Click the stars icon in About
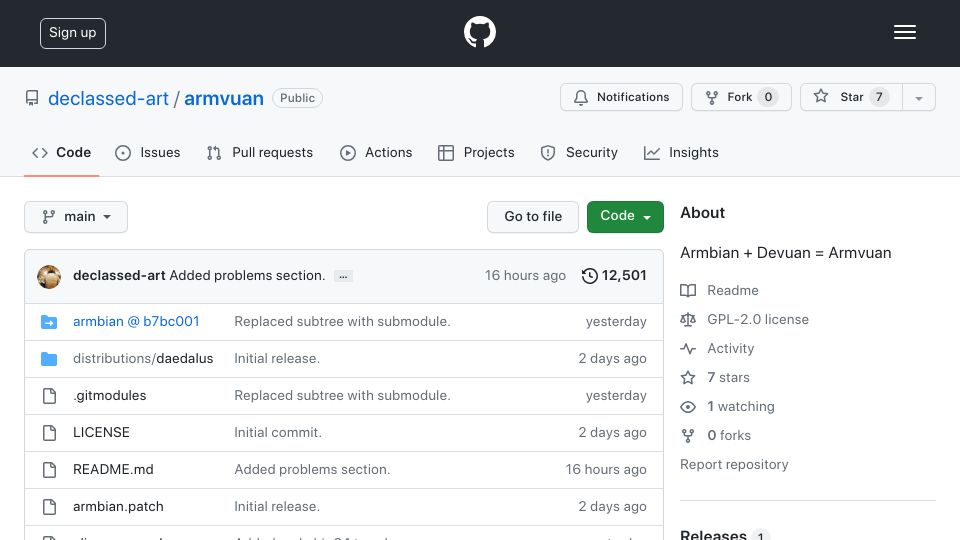 (688, 377)
